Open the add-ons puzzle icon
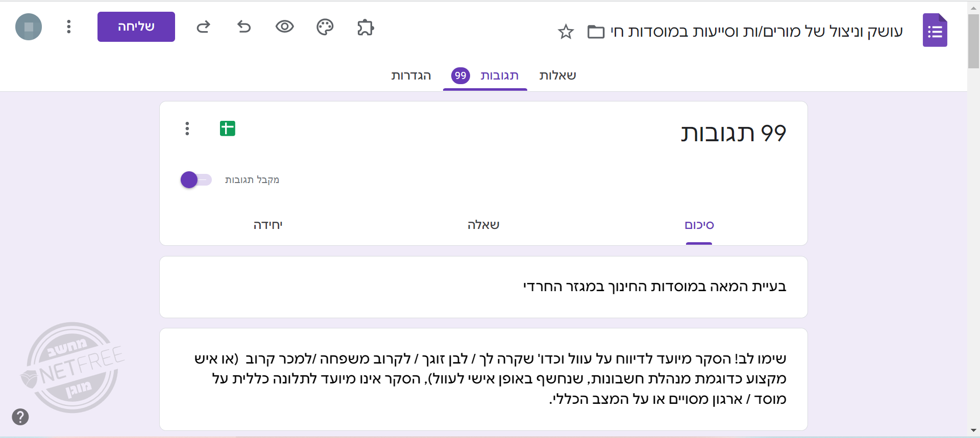 pos(365,27)
